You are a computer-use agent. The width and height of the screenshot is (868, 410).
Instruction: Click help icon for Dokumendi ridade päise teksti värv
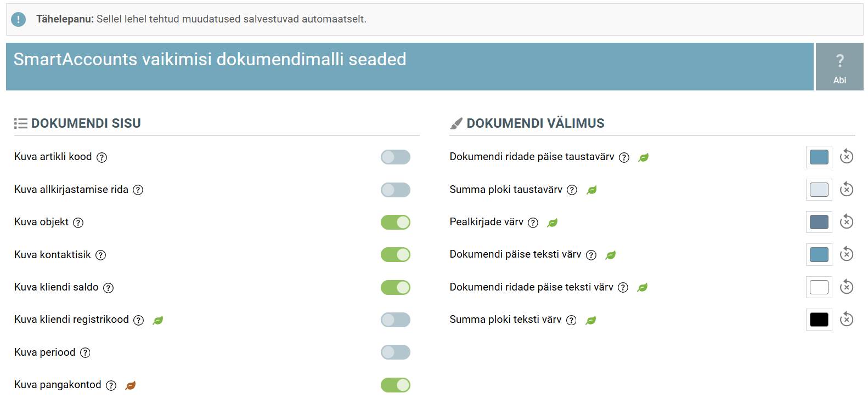623,287
